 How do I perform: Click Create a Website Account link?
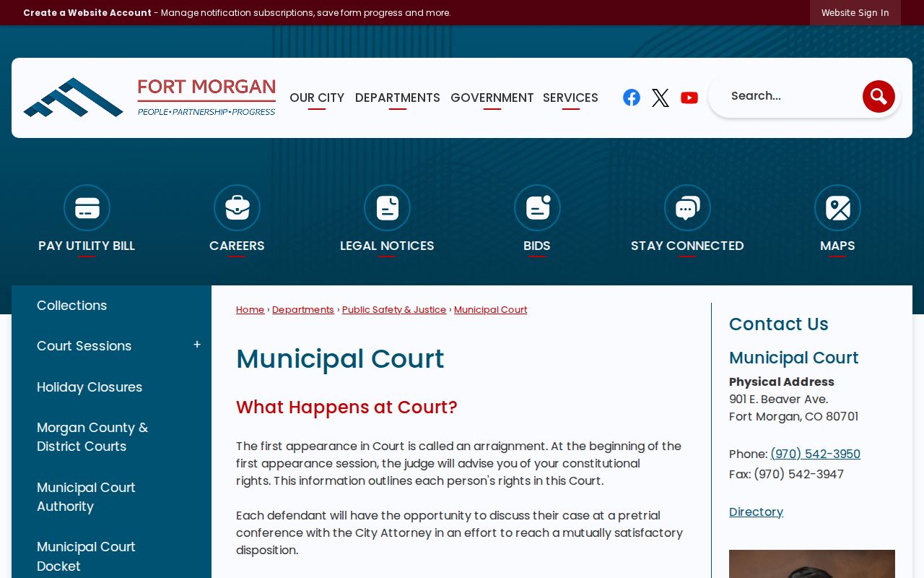click(87, 12)
